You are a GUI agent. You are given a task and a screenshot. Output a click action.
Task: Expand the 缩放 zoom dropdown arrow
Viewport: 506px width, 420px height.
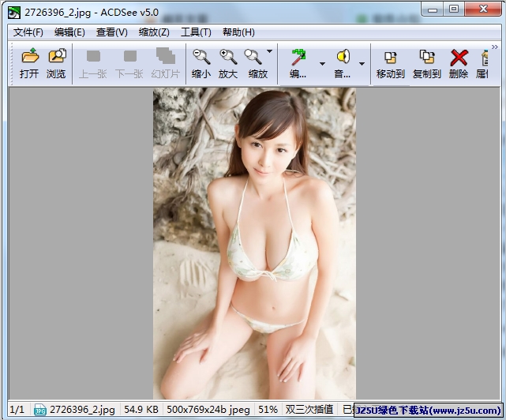pos(269,51)
